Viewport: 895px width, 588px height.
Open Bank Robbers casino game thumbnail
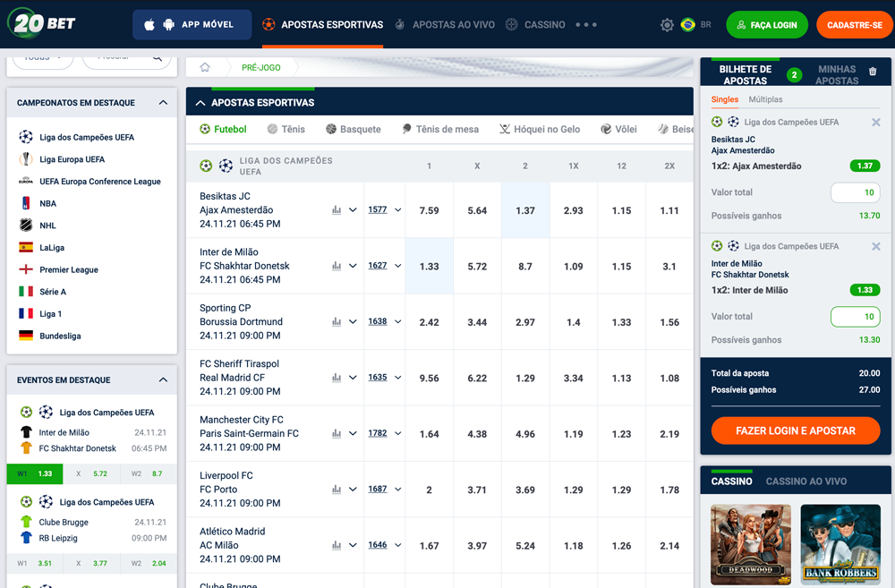pos(840,545)
